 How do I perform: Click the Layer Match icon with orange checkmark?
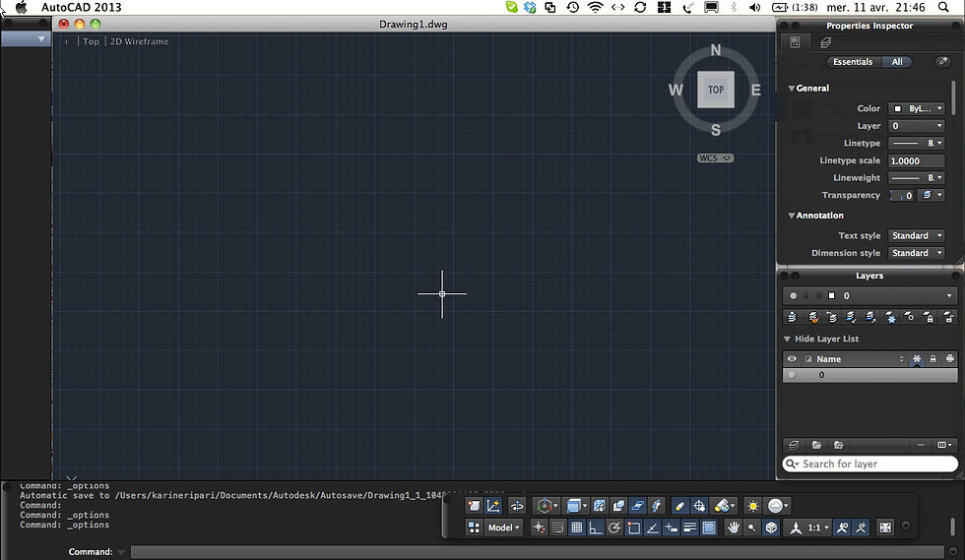(x=813, y=317)
